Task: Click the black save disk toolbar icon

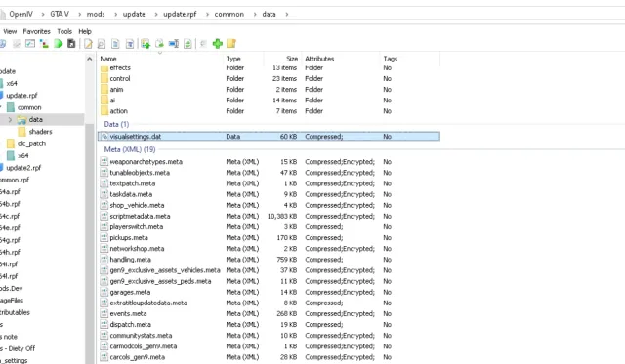Action: tap(71, 43)
